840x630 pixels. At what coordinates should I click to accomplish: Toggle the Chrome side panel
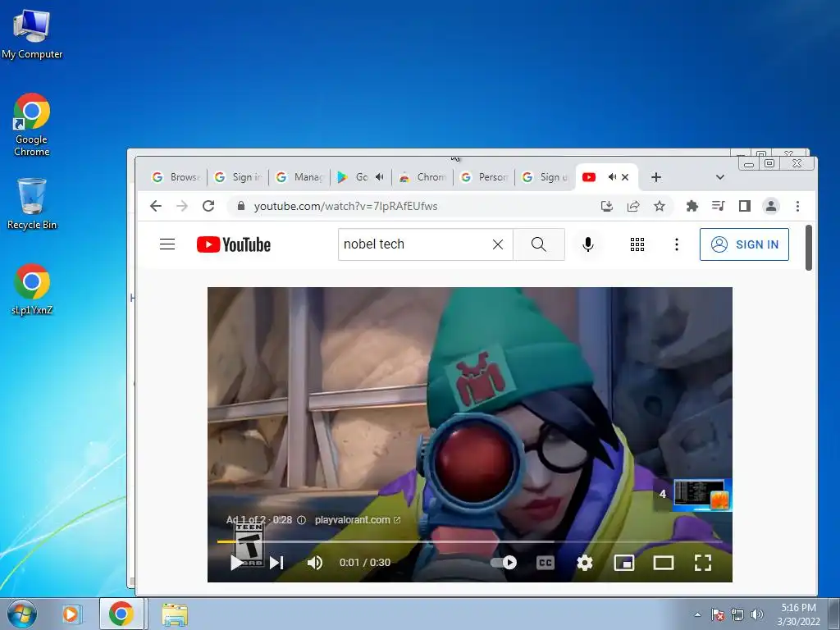[745, 206]
